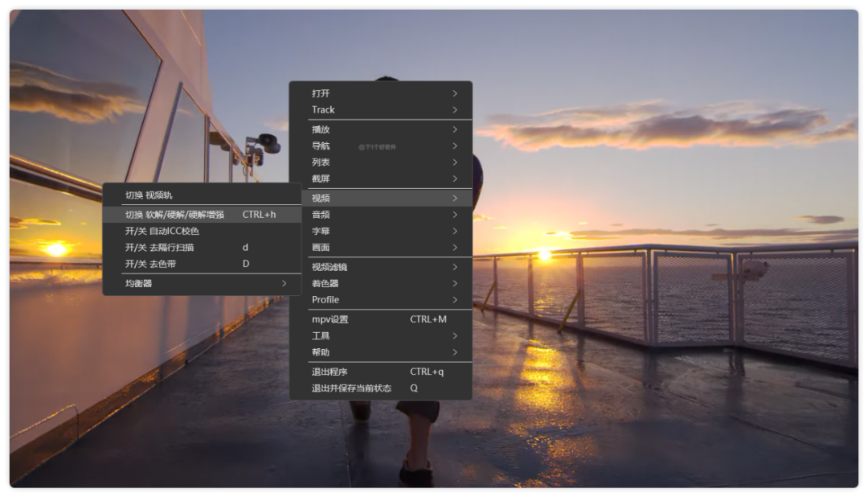The width and height of the screenshot is (868, 497).
Task: Expand arrow next to Profile
Action: (x=455, y=300)
